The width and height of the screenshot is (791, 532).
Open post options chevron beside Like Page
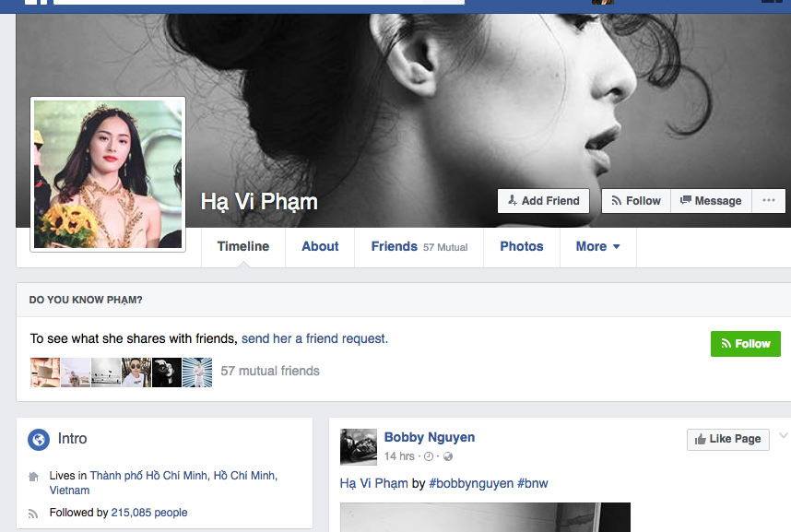tap(784, 436)
